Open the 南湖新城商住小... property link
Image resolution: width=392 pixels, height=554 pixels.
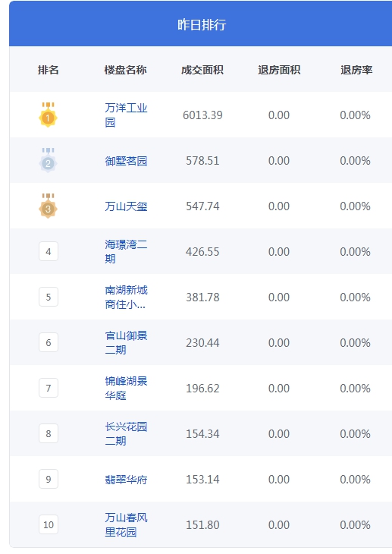(x=126, y=297)
